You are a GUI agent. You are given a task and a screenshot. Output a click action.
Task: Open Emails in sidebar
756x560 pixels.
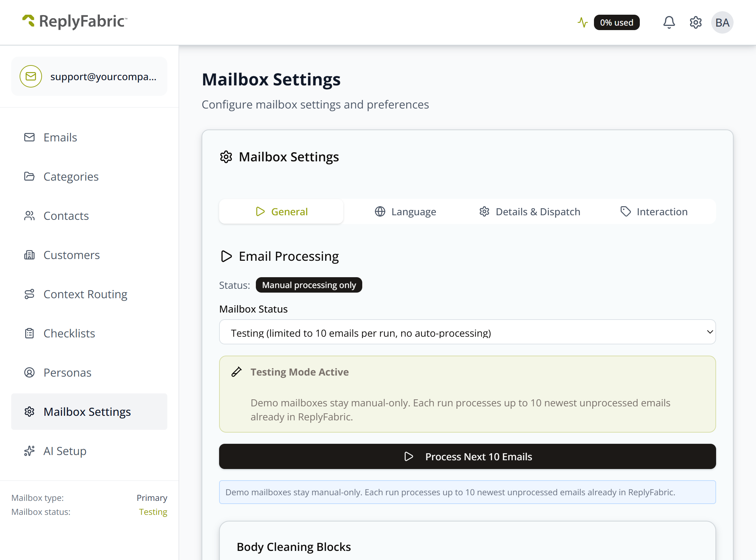[x=89, y=137]
